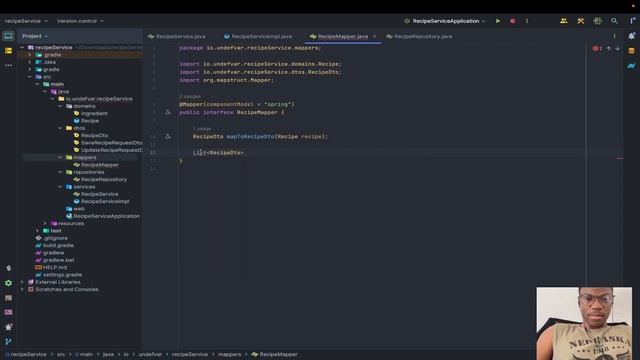Jump to previous highlighted error arrow
The width and height of the screenshot is (640, 360).
point(609,48)
